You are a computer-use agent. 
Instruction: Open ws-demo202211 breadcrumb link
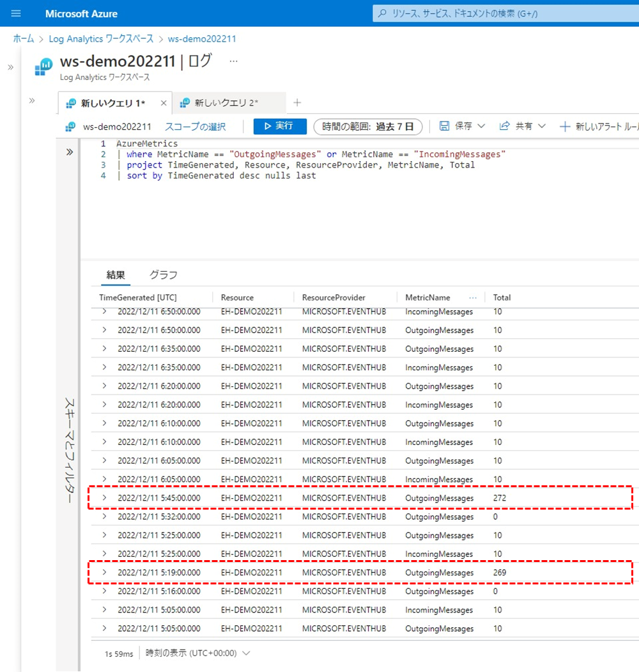tap(202, 38)
